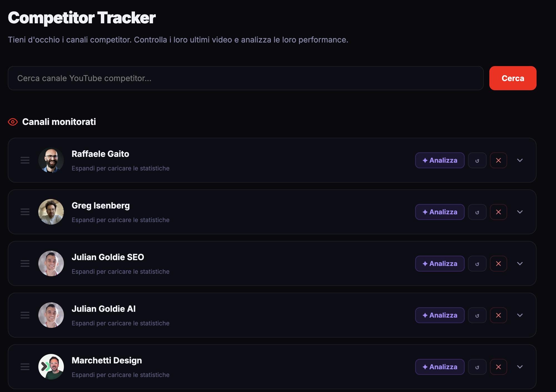Expand the Julian Goldie SEO channel chevron
Image resolution: width=556 pixels, height=392 pixels.
point(520,263)
